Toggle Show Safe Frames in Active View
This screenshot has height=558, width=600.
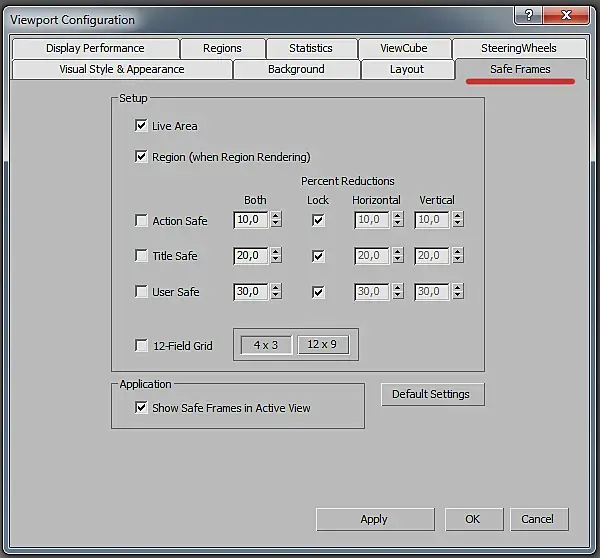click(141, 407)
